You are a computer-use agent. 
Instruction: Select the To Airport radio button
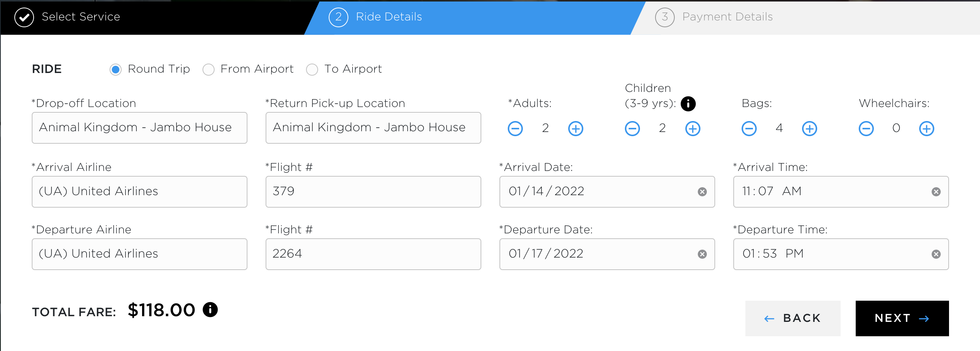[x=312, y=69]
